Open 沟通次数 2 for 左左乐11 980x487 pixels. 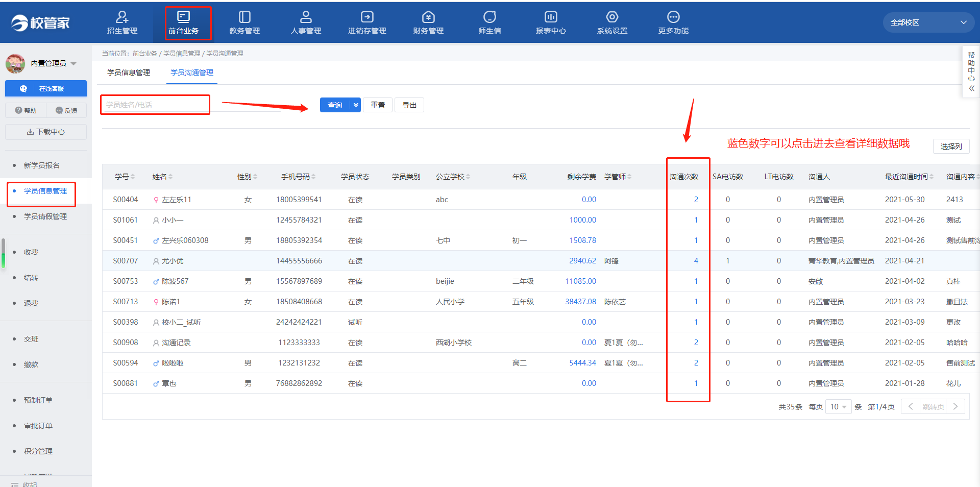pyautogui.click(x=696, y=200)
